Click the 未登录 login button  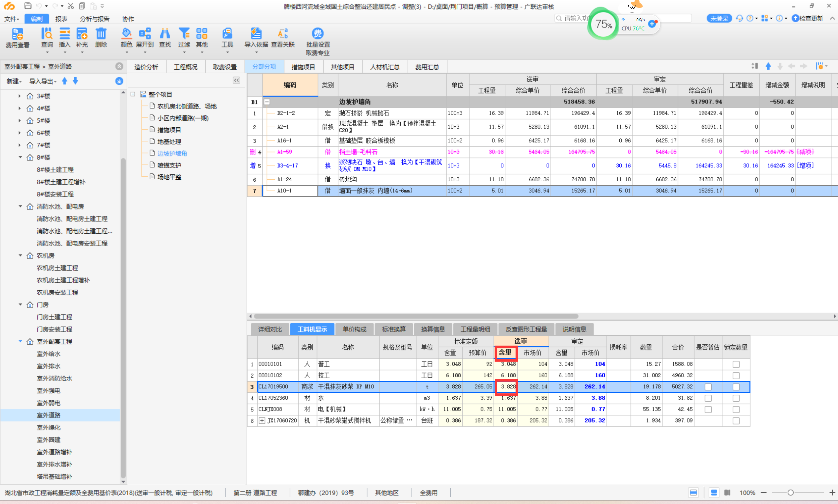[719, 18]
